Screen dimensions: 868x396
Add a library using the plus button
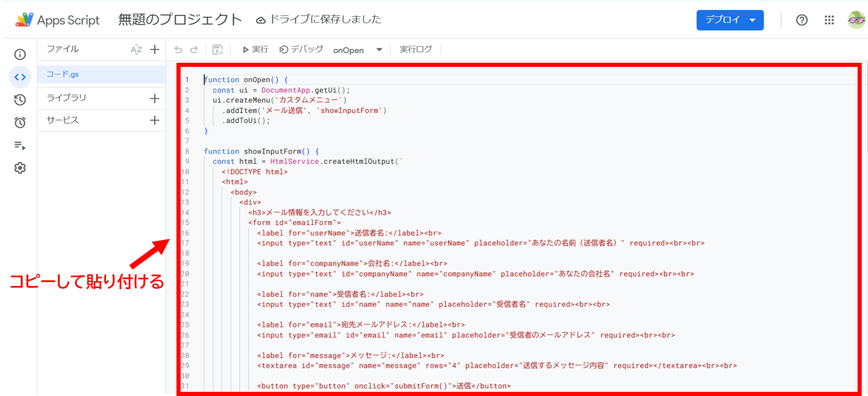155,98
